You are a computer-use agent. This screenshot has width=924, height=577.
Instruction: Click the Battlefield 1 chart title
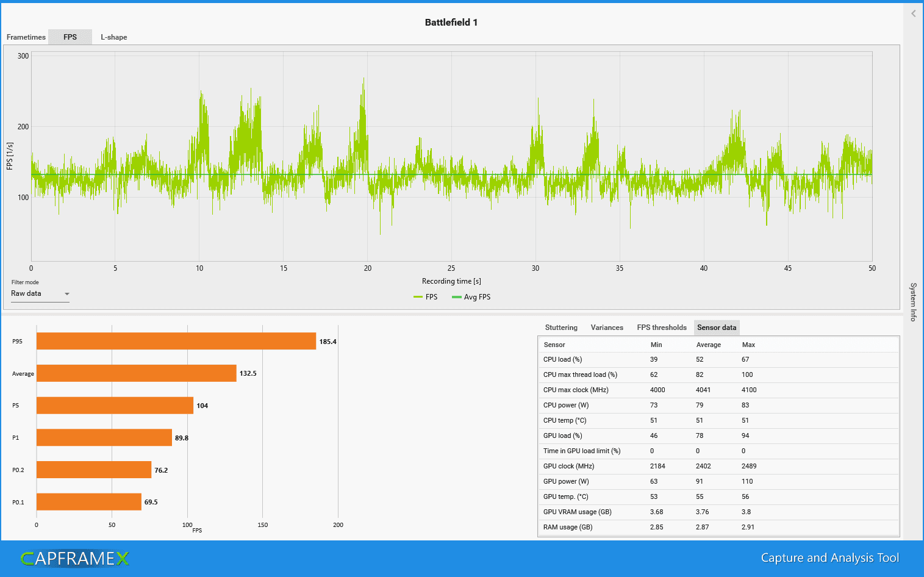click(x=451, y=23)
